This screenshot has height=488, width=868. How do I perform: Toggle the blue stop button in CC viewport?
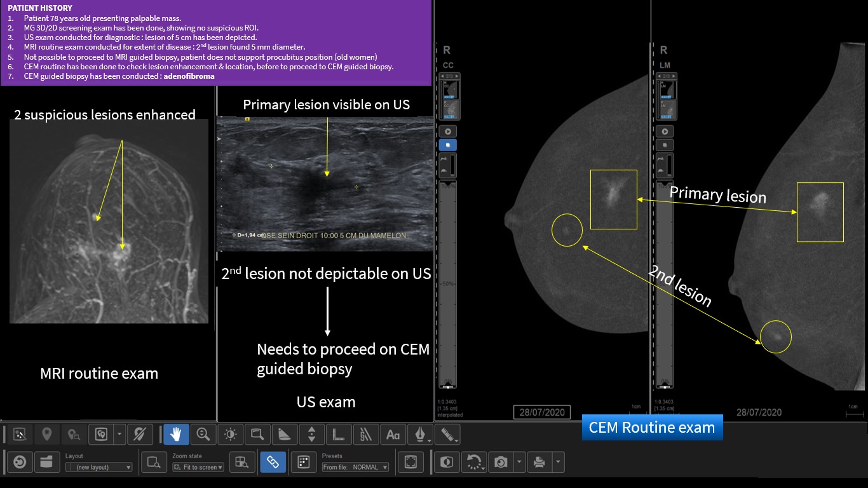(449, 145)
